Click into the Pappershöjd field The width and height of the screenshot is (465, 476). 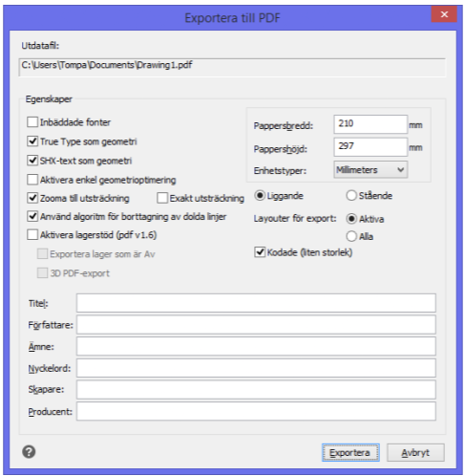click(370, 147)
